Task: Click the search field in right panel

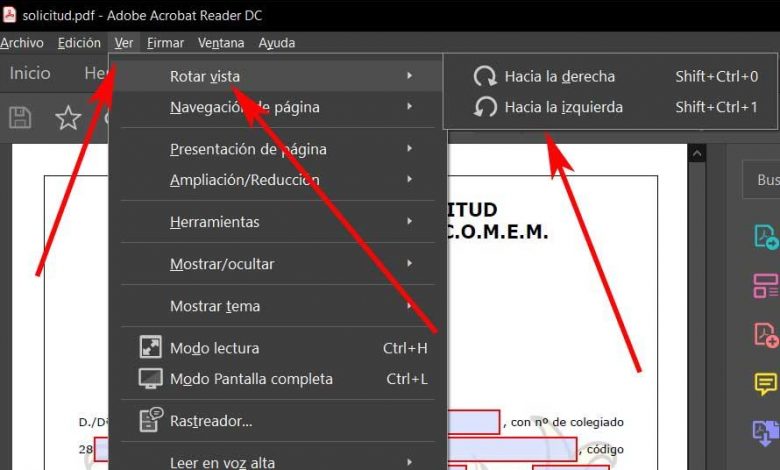Action: tap(761, 180)
